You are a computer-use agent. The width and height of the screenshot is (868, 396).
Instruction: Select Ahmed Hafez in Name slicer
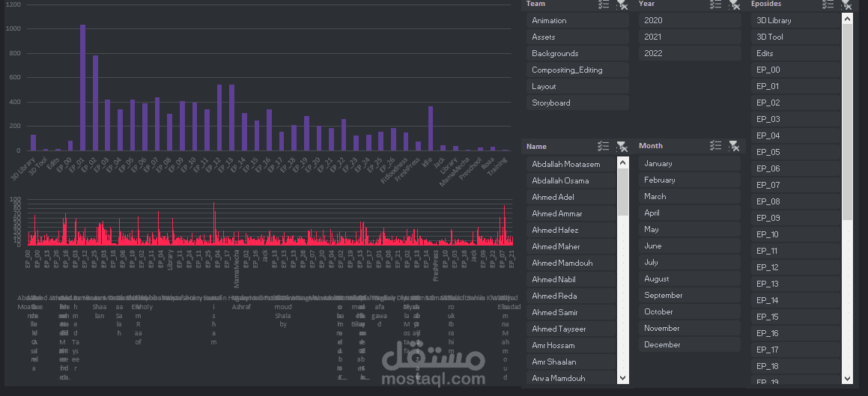[x=571, y=230]
